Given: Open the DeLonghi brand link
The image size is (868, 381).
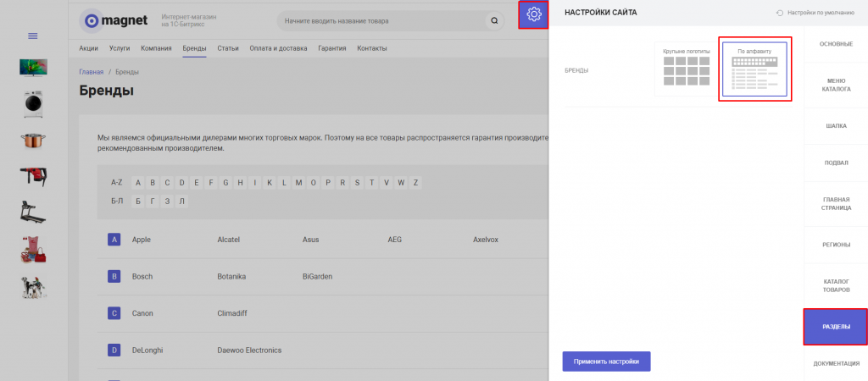Looking at the screenshot, I should pos(147,350).
